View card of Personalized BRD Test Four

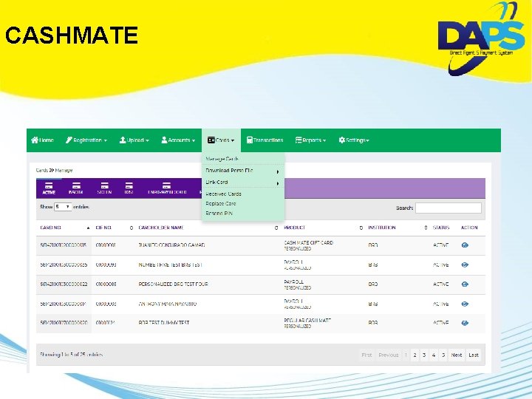465,284
